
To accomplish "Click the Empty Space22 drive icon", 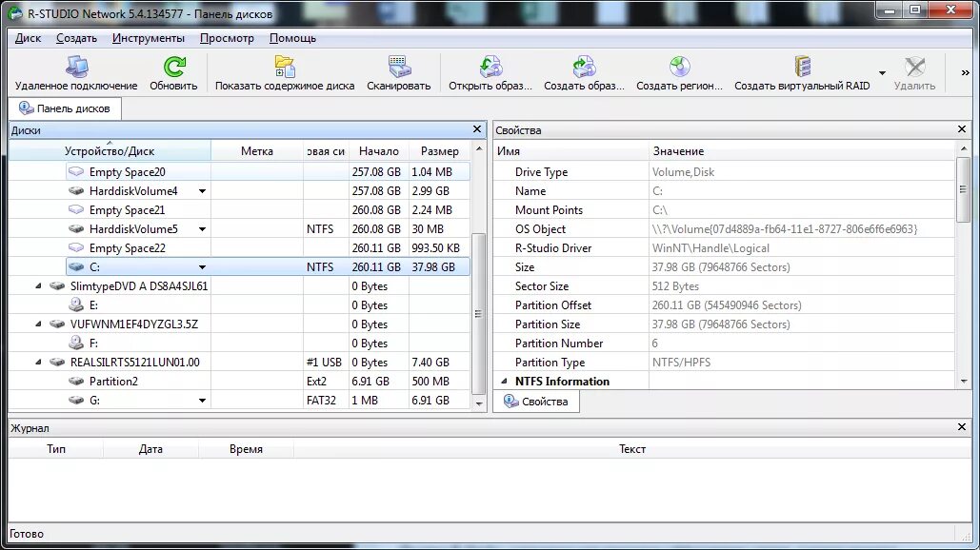I will coord(76,247).
